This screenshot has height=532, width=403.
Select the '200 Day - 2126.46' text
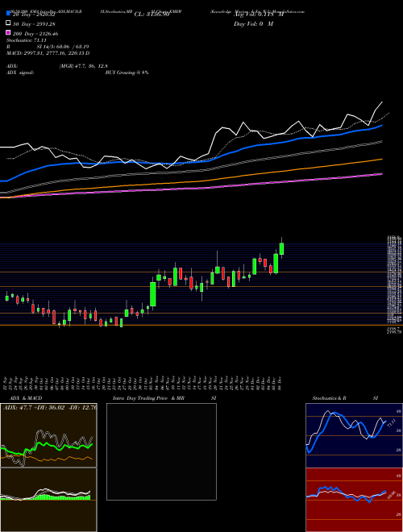pos(35,34)
